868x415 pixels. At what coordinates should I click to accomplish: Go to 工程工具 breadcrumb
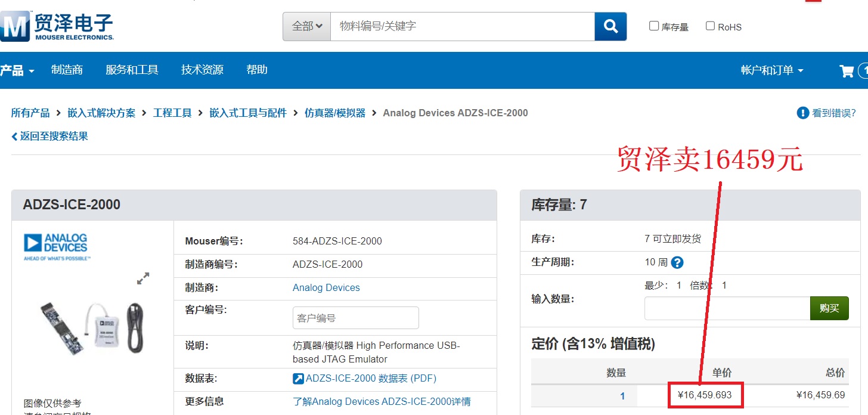point(172,113)
